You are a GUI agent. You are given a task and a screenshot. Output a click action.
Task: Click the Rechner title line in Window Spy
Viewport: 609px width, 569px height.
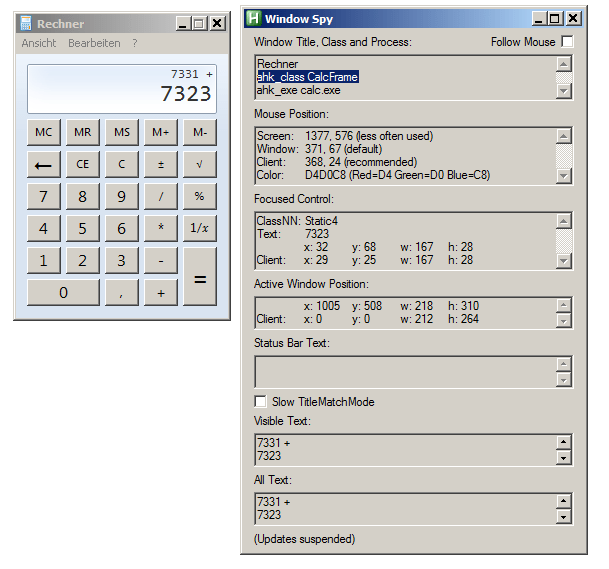[x=277, y=64]
